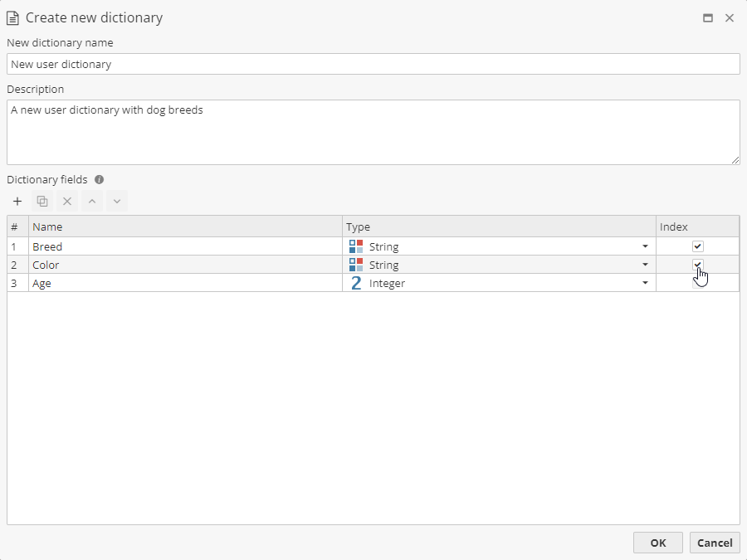Add a new dictionary field row
The image size is (747, 560).
pyautogui.click(x=17, y=201)
